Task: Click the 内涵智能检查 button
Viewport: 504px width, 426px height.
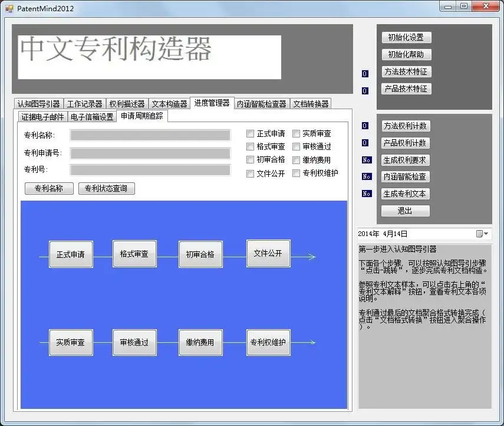Action: click(406, 176)
